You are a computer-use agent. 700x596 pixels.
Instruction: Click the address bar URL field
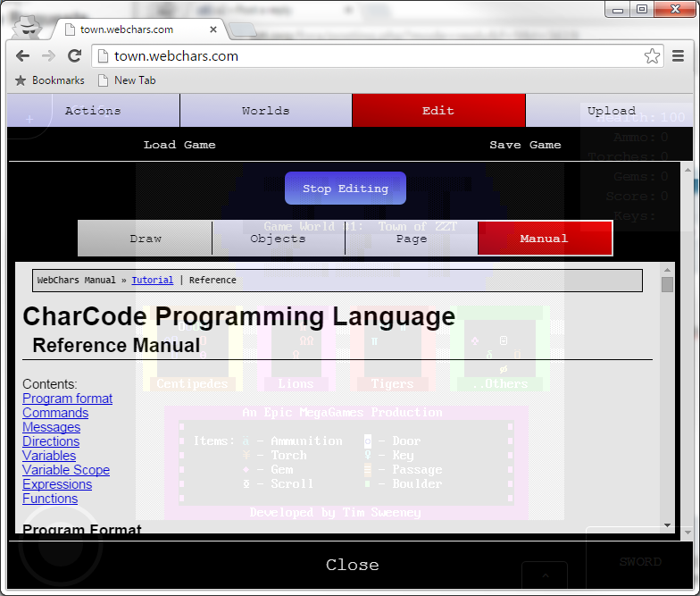click(375, 56)
